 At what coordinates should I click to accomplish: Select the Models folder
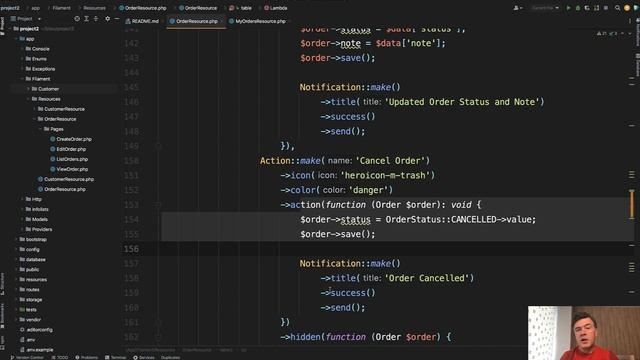point(37,219)
